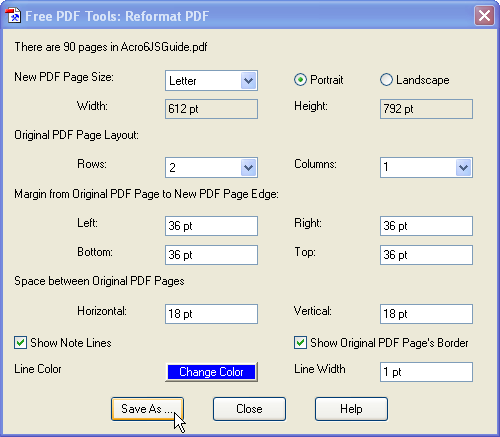
Task: Click the Right margin input field
Action: [x=426, y=226]
